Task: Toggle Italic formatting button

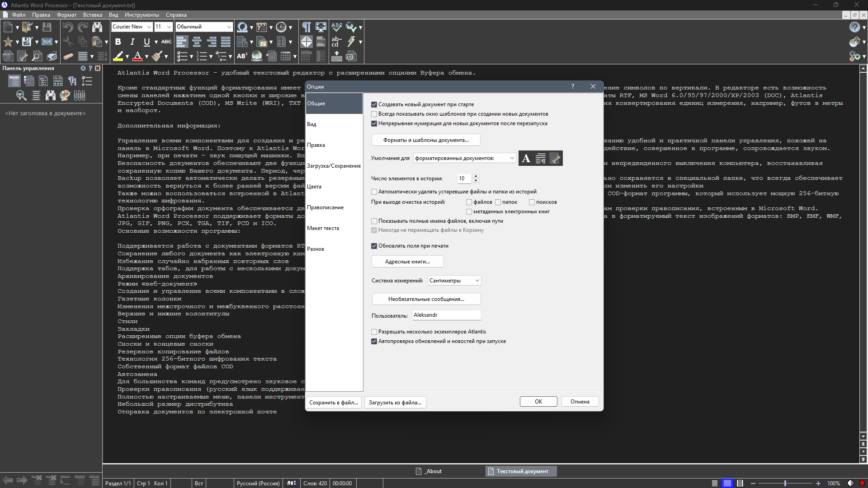Action: (132, 42)
